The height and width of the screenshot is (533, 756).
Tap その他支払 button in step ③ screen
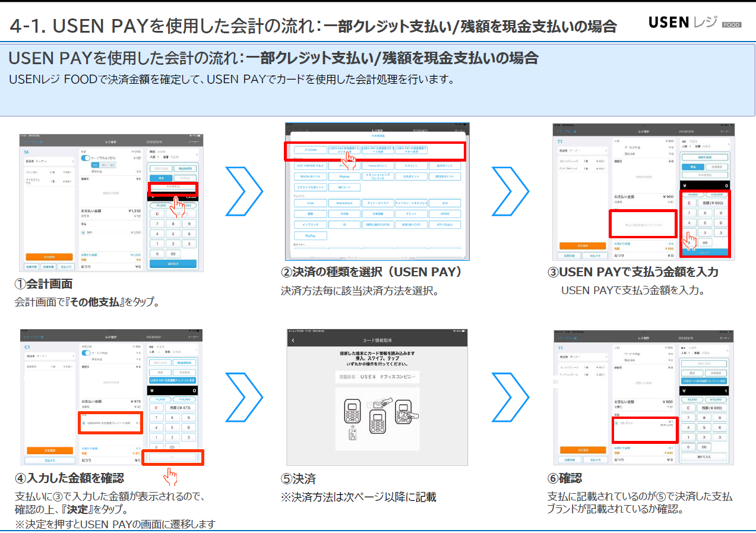tap(705, 175)
